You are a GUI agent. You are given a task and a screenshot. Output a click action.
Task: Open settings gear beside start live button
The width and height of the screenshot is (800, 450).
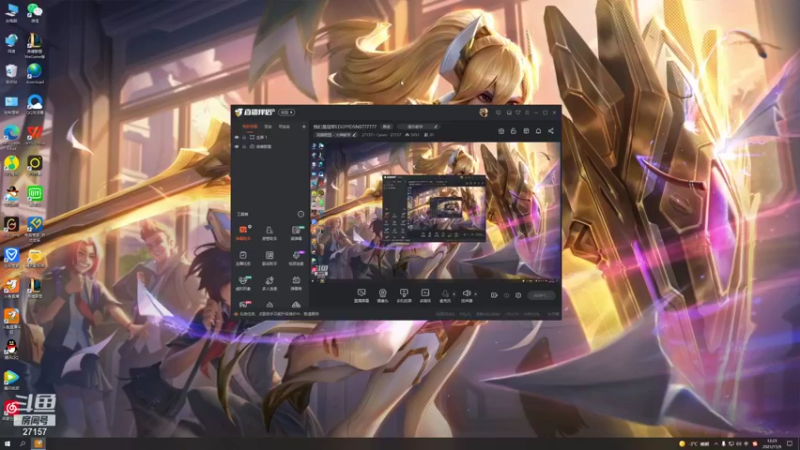click(518, 295)
